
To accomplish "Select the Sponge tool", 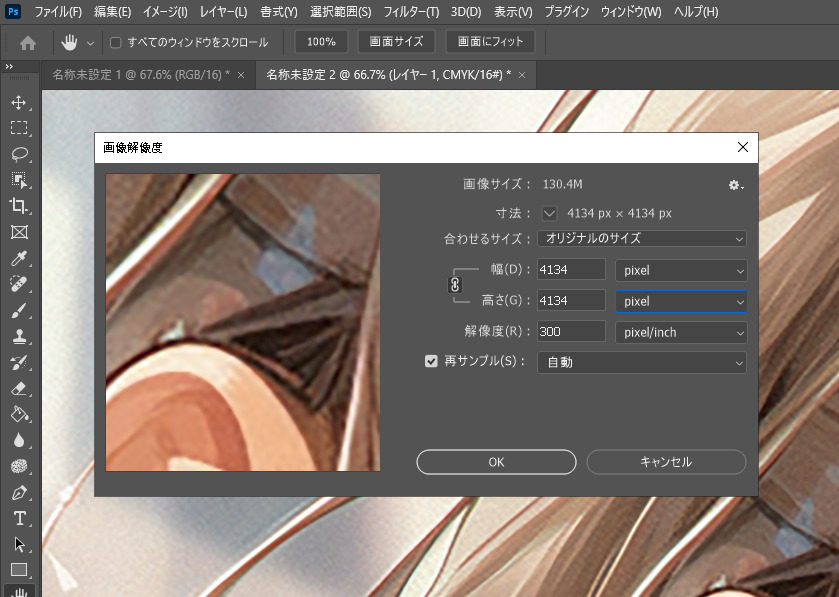I will (x=19, y=466).
